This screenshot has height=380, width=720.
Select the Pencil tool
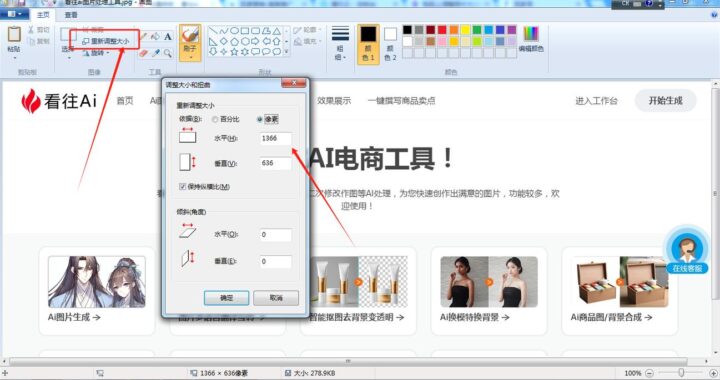[145, 36]
